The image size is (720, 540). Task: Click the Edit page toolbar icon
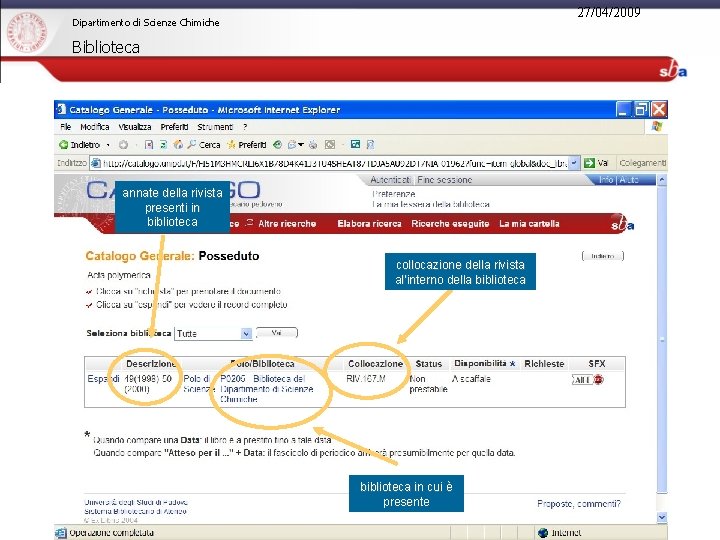pos(330,145)
